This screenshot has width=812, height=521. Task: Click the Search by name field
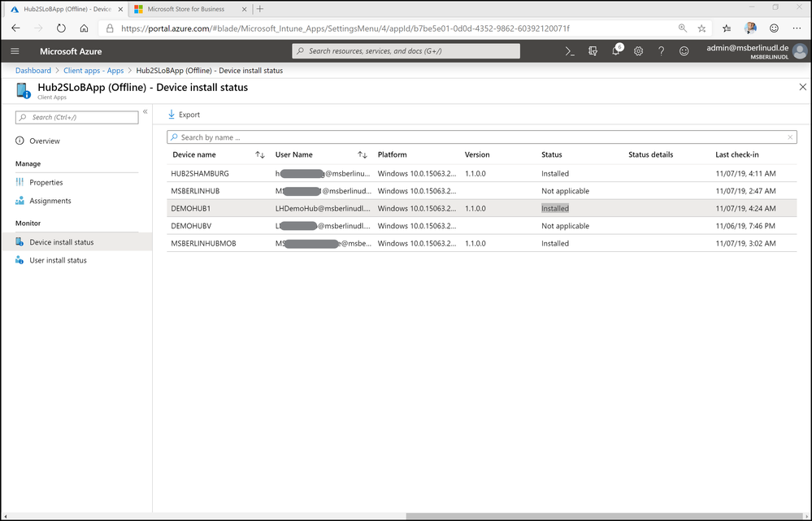click(482, 137)
